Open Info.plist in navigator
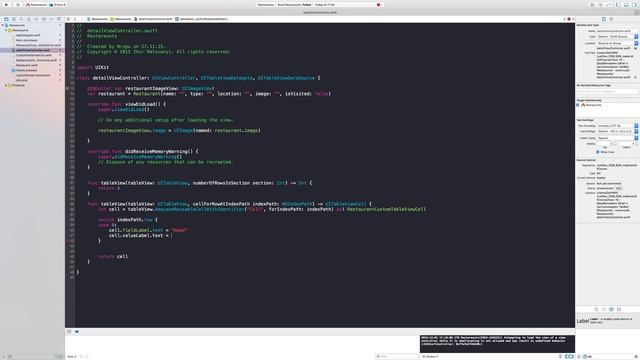This screenshot has width=640, height=360. (22, 80)
